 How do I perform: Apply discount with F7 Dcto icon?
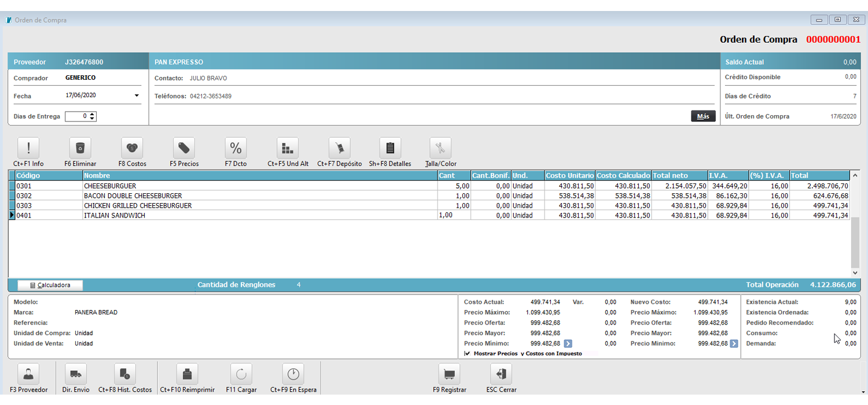click(x=236, y=148)
